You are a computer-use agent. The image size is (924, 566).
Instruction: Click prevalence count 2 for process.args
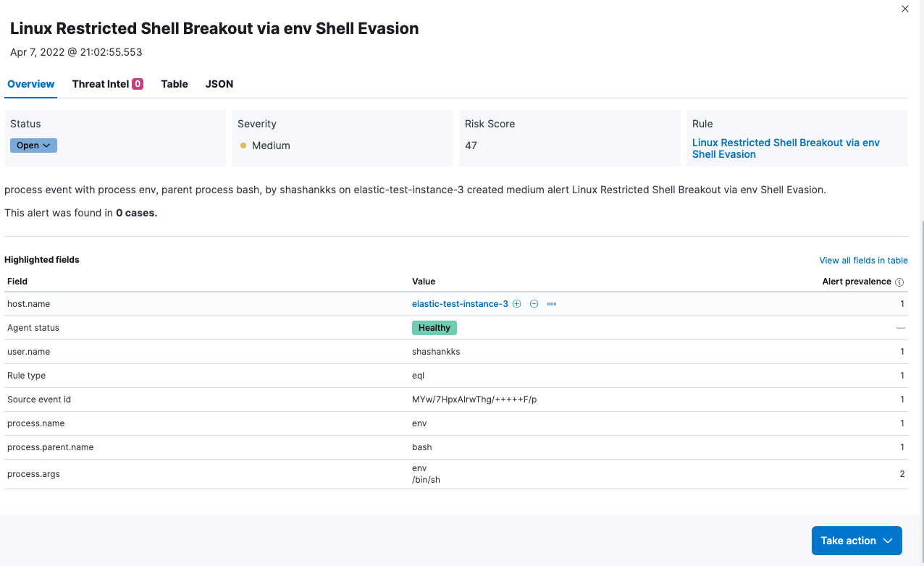[x=902, y=474]
